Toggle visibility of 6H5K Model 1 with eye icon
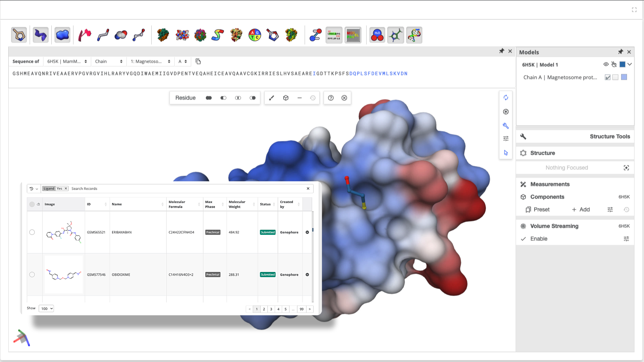The image size is (644, 362). (606, 64)
